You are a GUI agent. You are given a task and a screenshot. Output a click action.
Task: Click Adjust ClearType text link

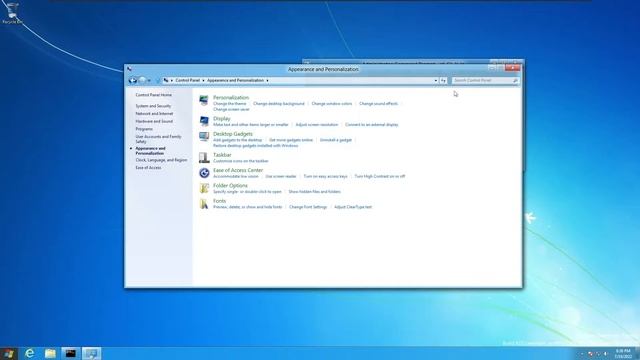pyautogui.click(x=353, y=207)
